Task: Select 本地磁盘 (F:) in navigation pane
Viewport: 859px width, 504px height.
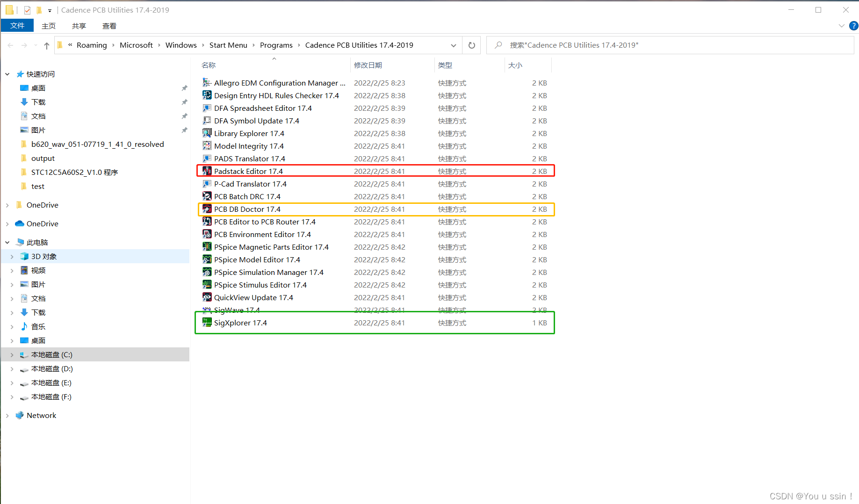Action: click(x=51, y=396)
